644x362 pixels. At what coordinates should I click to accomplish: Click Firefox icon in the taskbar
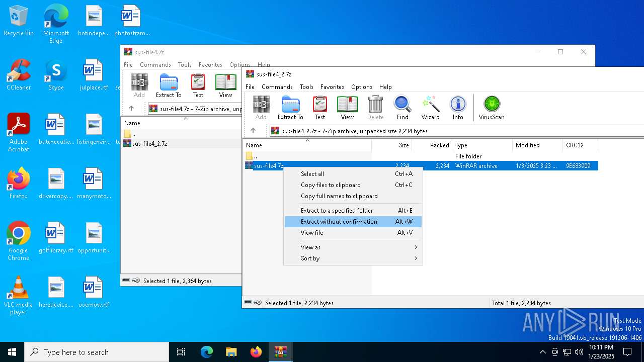[x=256, y=352]
